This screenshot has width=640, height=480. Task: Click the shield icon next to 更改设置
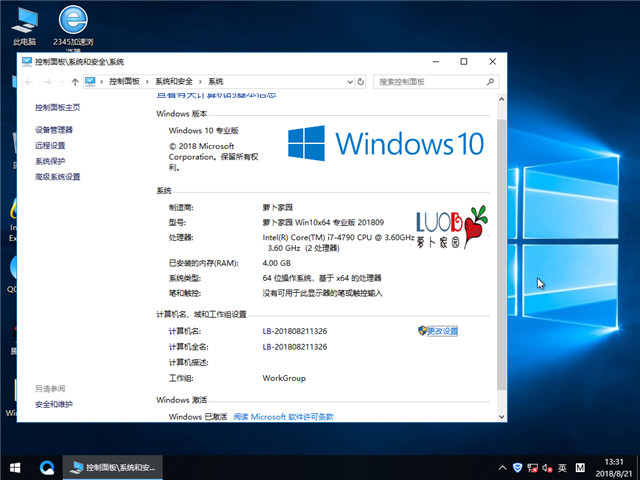coord(422,331)
